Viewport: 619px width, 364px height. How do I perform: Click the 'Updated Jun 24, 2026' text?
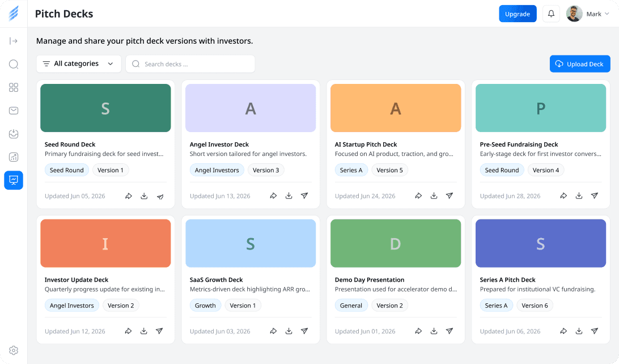365,196
